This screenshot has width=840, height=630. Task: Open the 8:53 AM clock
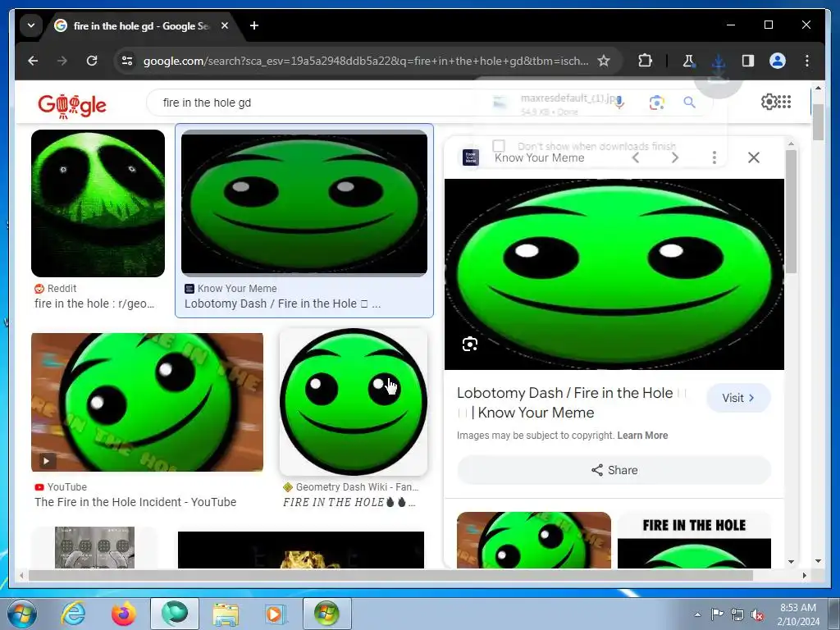point(798,614)
